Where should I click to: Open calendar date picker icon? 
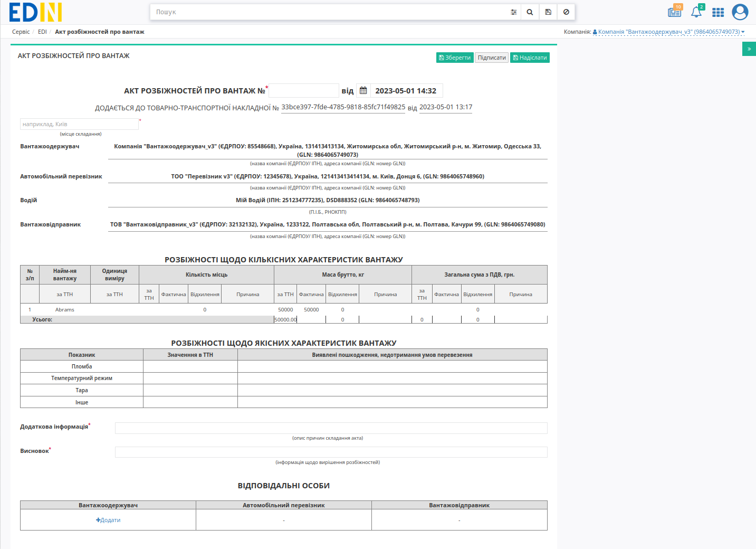[363, 91]
